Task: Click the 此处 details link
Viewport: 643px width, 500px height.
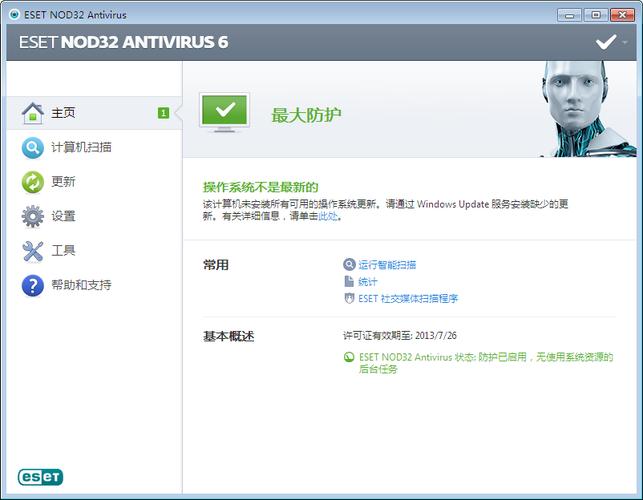Action: coord(328,216)
